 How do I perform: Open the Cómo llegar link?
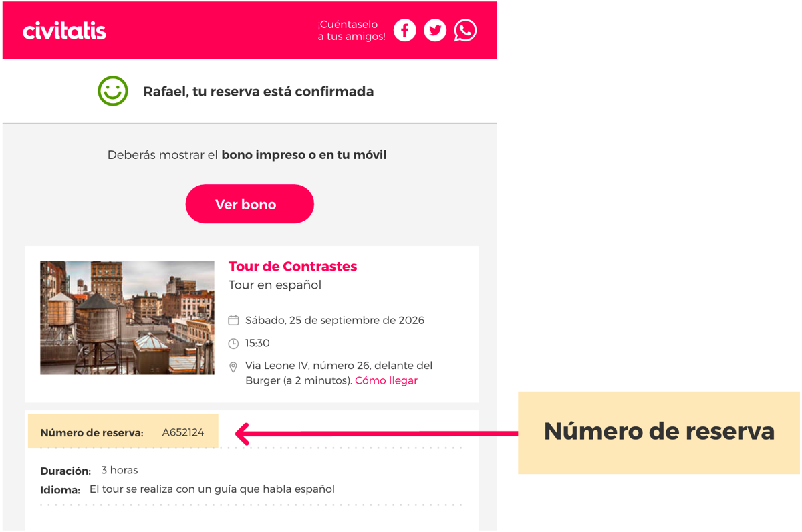[386, 381]
